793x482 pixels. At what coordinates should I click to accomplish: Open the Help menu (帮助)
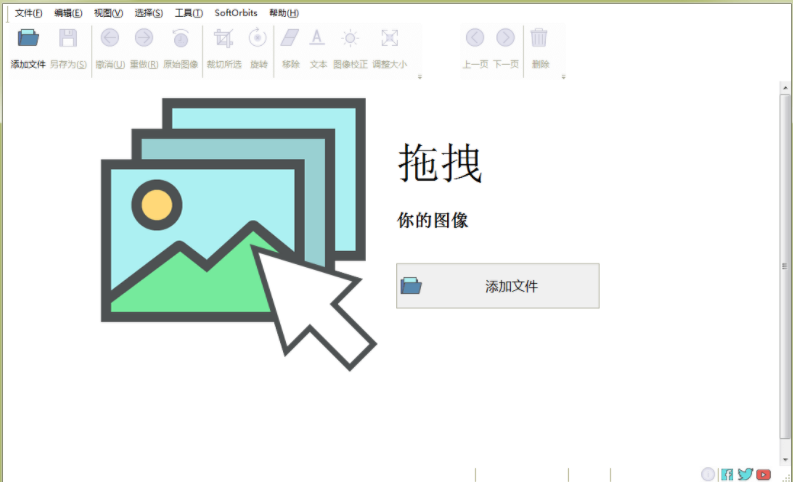[284, 13]
